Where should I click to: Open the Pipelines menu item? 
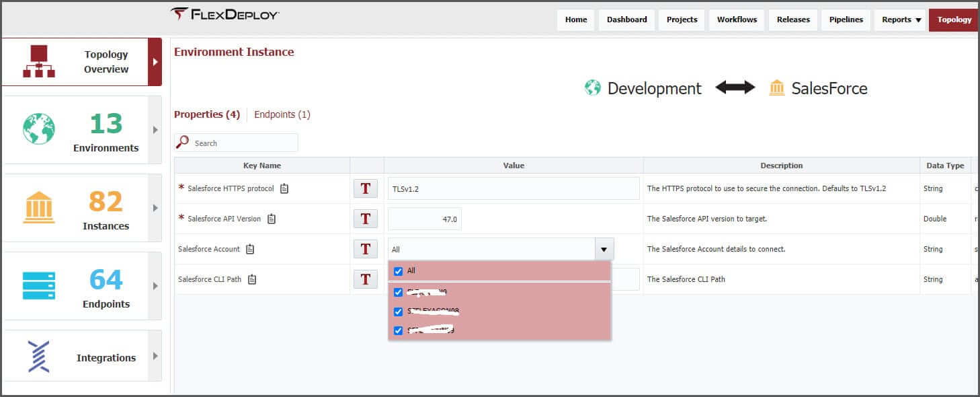click(846, 20)
